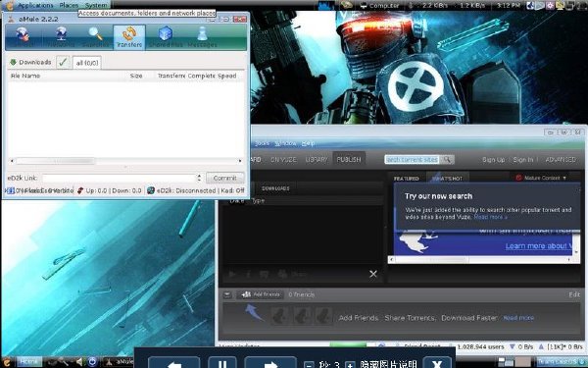Collapse the friends bar with toggle arrow
The height and width of the screenshot is (368, 588).
point(227,294)
